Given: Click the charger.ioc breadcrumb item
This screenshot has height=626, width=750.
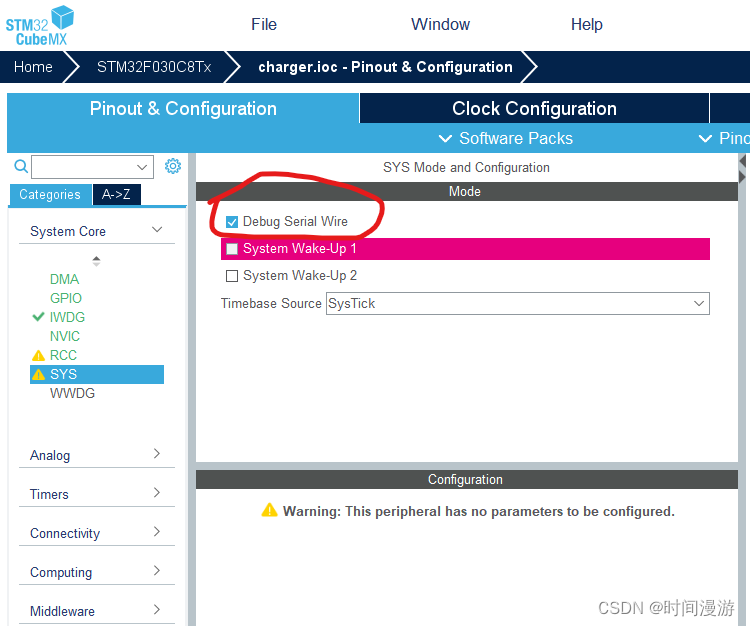Looking at the screenshot, I should point(386,67).
